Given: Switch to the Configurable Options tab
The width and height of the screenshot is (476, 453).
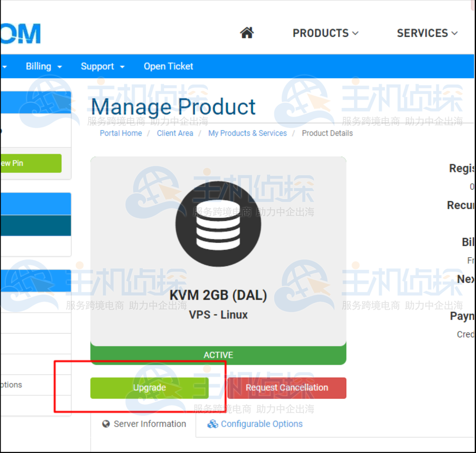Looking at the screenshot, I should (255, 424).
